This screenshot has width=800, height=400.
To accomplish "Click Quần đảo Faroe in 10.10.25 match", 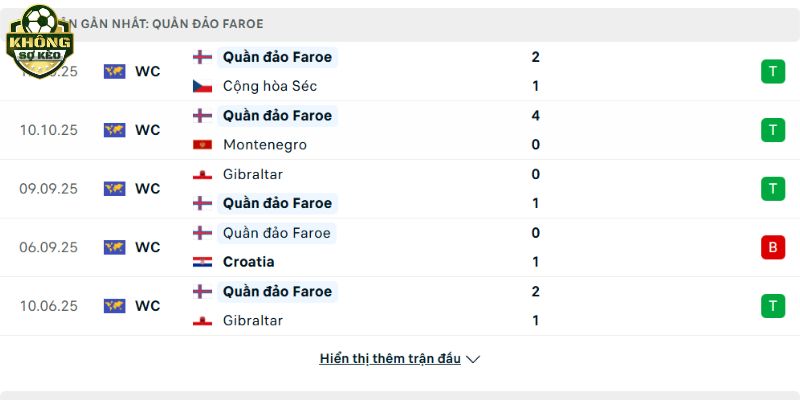I will [x=277, y=115].
